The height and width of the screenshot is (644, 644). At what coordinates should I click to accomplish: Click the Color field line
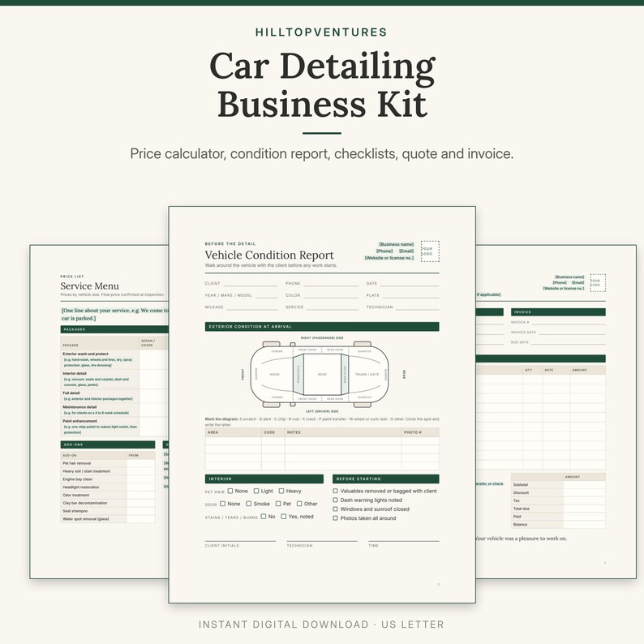click(331, 296)
